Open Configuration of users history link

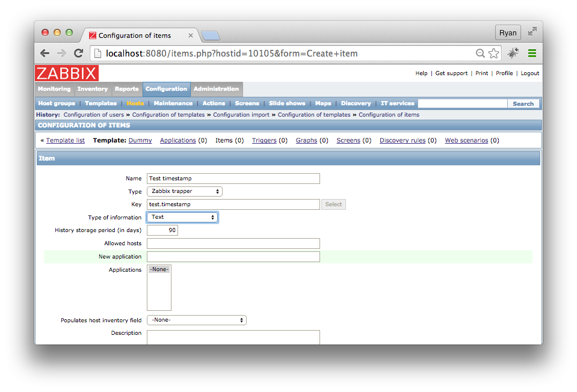pyautogui.click(x=94, y=115)
